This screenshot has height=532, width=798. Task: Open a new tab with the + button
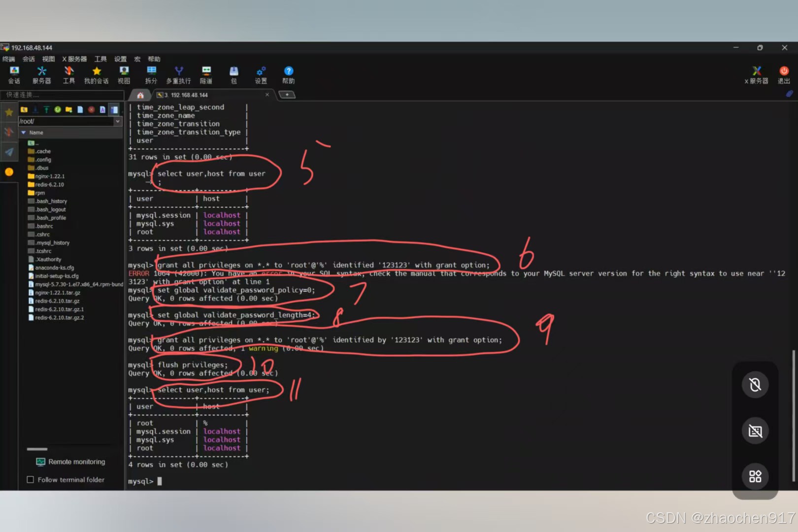click(x=287, y=94)
